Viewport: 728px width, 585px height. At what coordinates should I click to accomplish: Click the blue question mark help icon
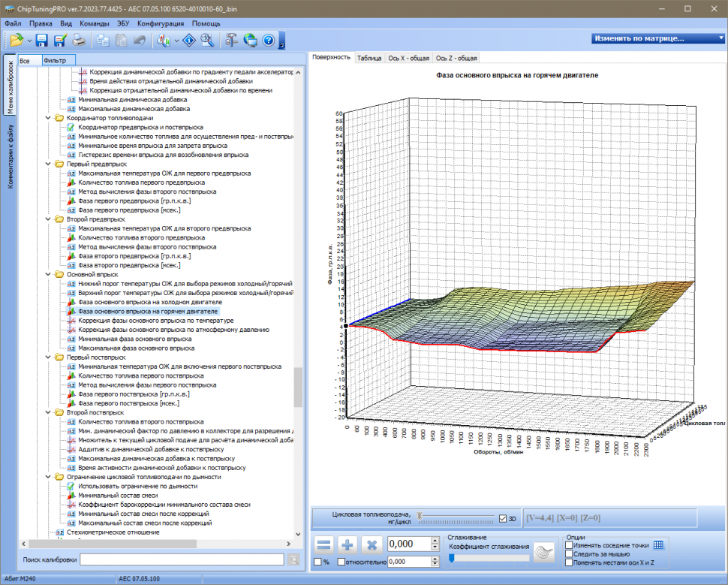268,41
